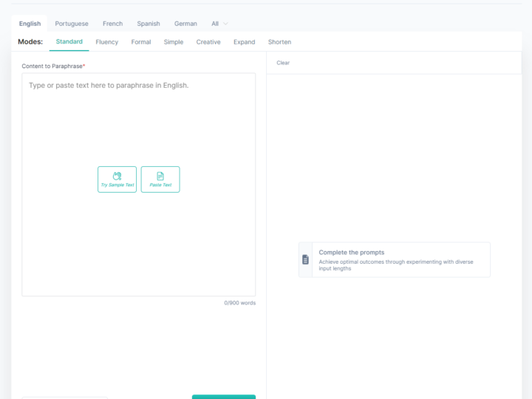Click the Complete the prompts hint card
The image size is (532, 399).
[399, 259]
